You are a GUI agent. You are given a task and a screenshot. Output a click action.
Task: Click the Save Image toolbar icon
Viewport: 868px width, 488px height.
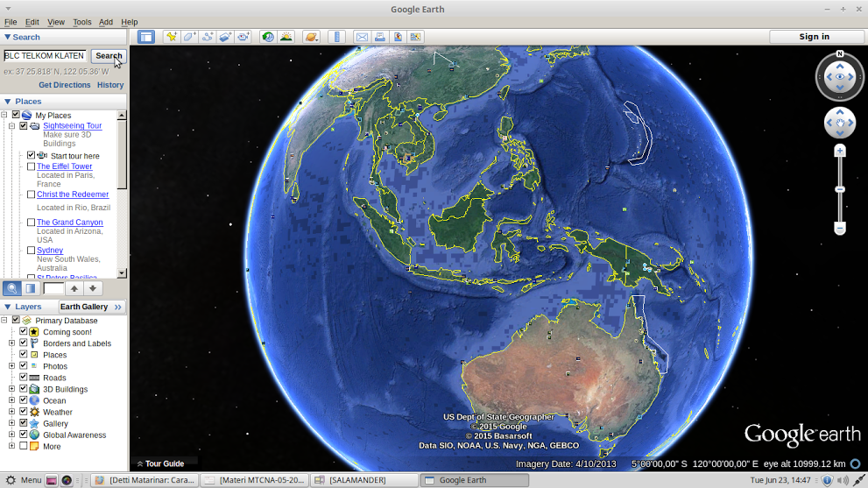(x=398, y=37)
